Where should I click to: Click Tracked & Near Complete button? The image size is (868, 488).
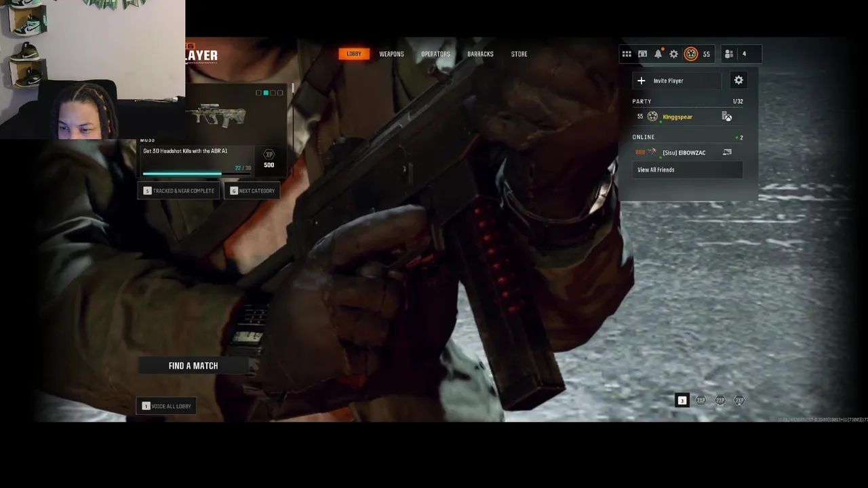179,191
